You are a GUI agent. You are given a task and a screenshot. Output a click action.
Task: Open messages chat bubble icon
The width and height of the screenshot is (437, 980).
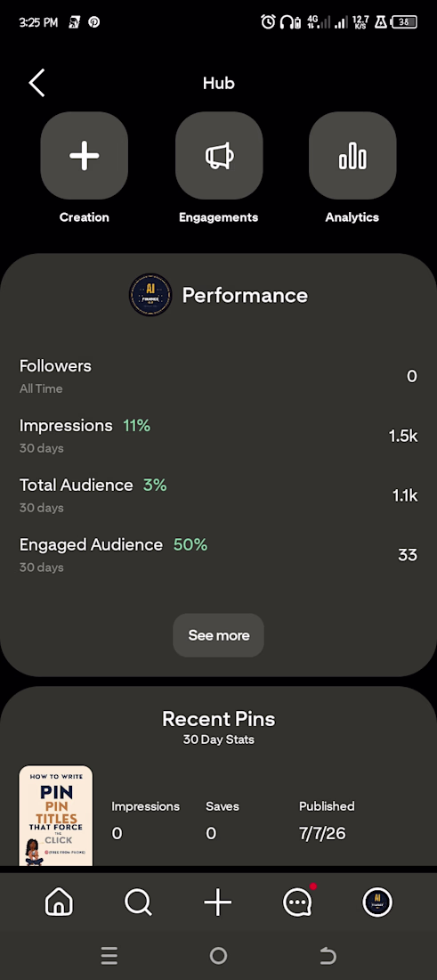pyautogui.click(x=298, y=902)
